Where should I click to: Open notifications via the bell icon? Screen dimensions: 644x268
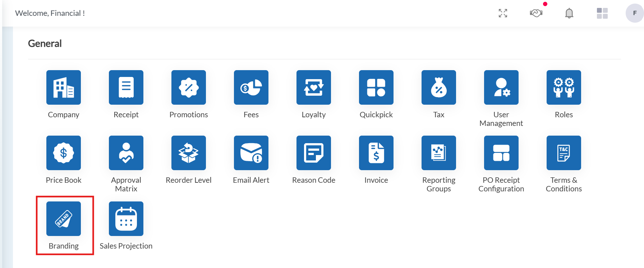(x=569, y=13)
